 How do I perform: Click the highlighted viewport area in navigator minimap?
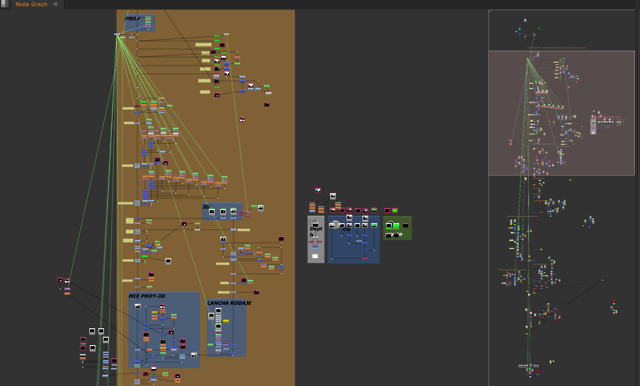pyautogui.click(x=561, y=113)
